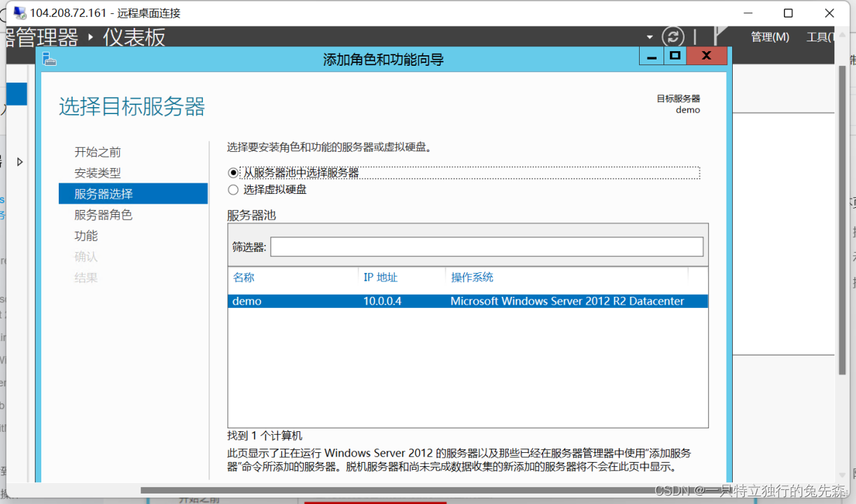Sort server pool by 名称 column
The width and height of the screenshot is (856, 504).
[x=244, y=277]
